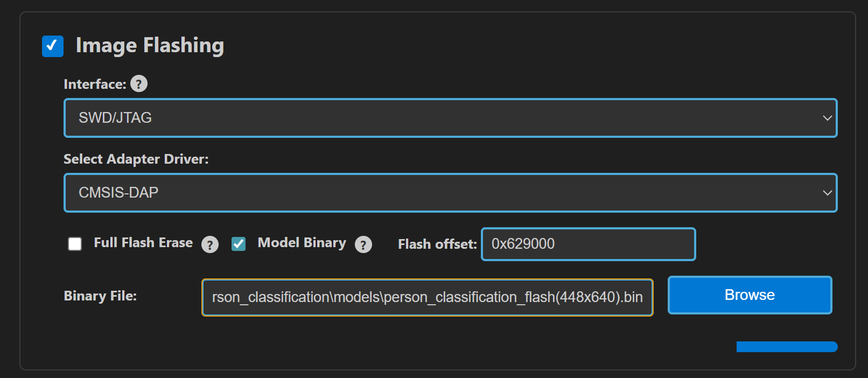Open the Interface help tooltip icon
Image resolution: width=868 pixels, height=378 pixels.
[x=138, y=84]
